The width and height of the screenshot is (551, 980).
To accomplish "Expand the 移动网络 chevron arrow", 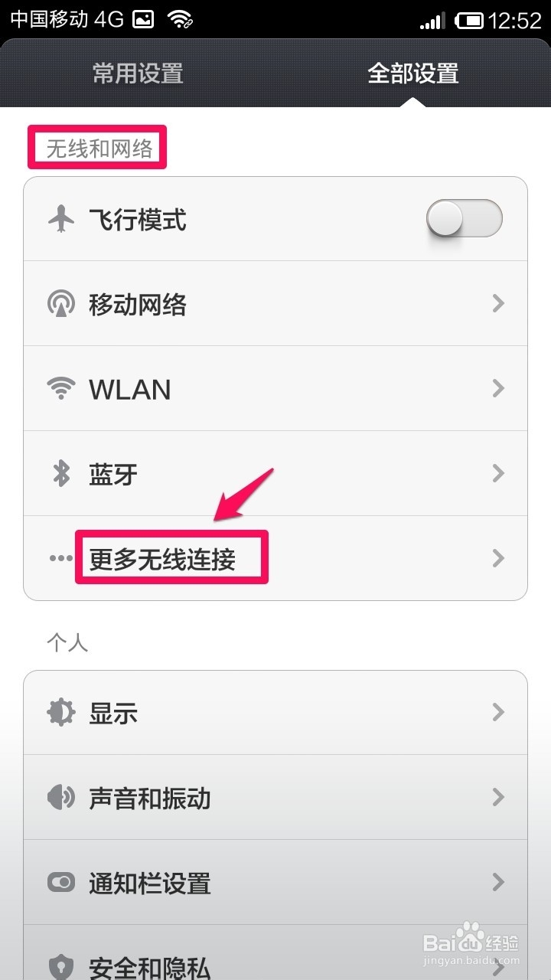I will 498,304.
